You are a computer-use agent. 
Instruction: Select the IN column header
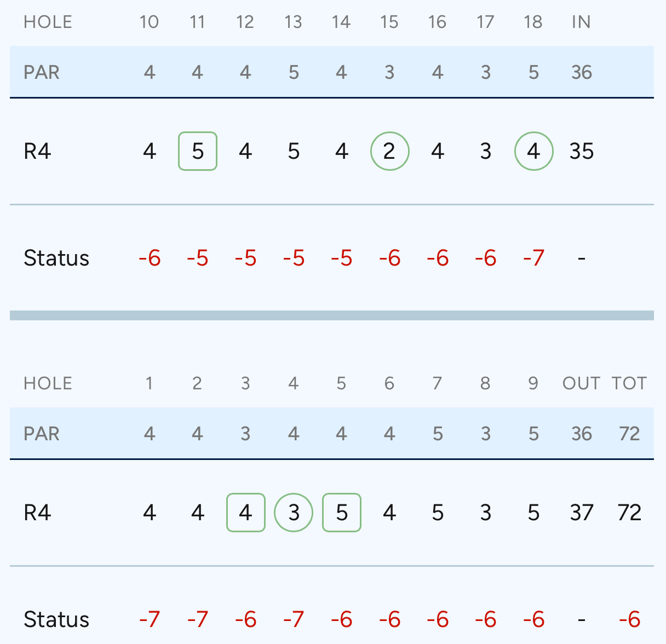coord(581,22)
